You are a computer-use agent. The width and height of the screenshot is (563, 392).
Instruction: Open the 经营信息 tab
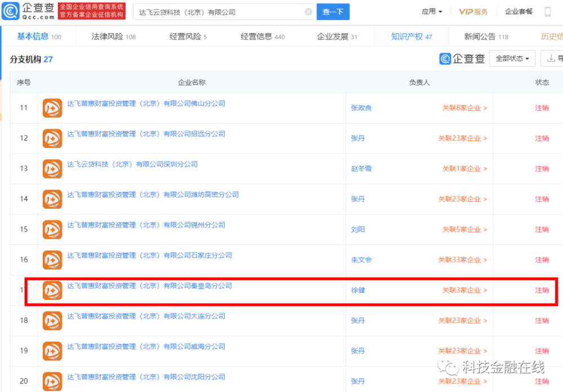point(262,37)
